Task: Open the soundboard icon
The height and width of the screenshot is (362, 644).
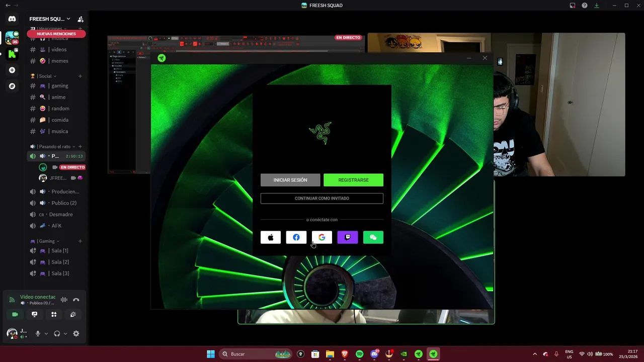Action: 73,314
